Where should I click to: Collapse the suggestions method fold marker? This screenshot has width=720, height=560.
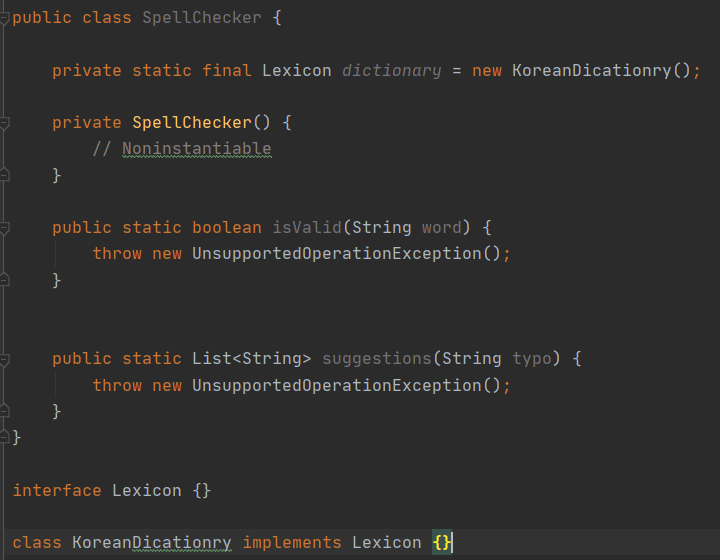[4, 359]
